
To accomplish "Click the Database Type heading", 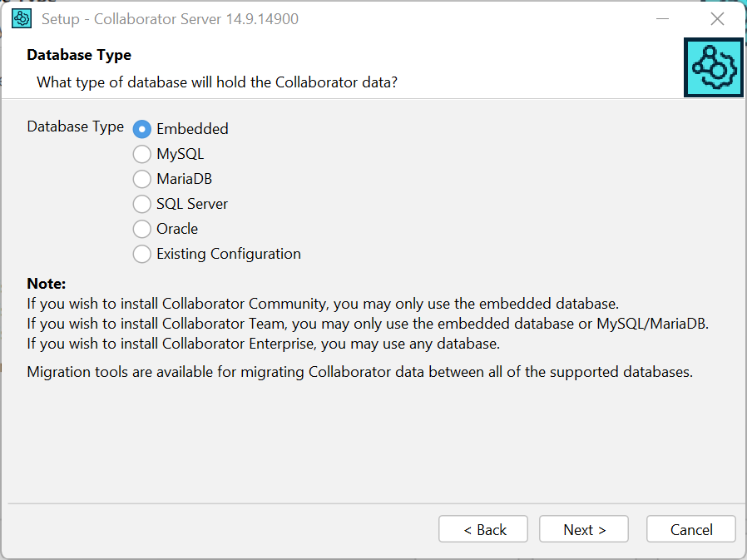I will coord(79,54).
